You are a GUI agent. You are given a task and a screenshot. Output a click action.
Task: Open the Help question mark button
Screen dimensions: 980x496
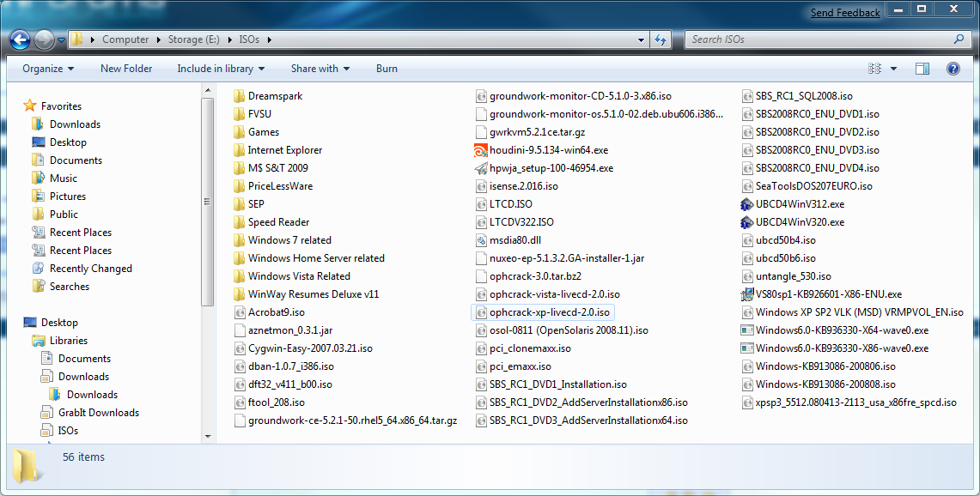coord(953,69)
